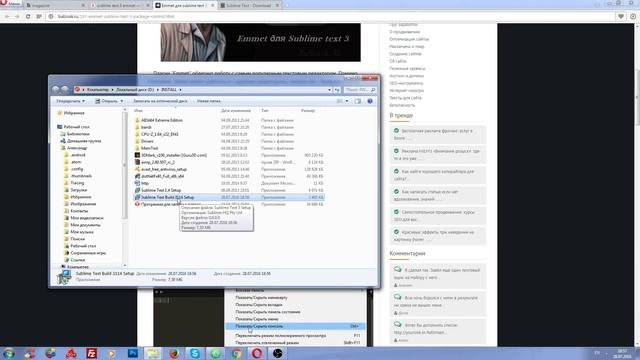Click the navigation pane scroll-down arrow
Viewport: 640px width, 360px height.
click(125, 266)
